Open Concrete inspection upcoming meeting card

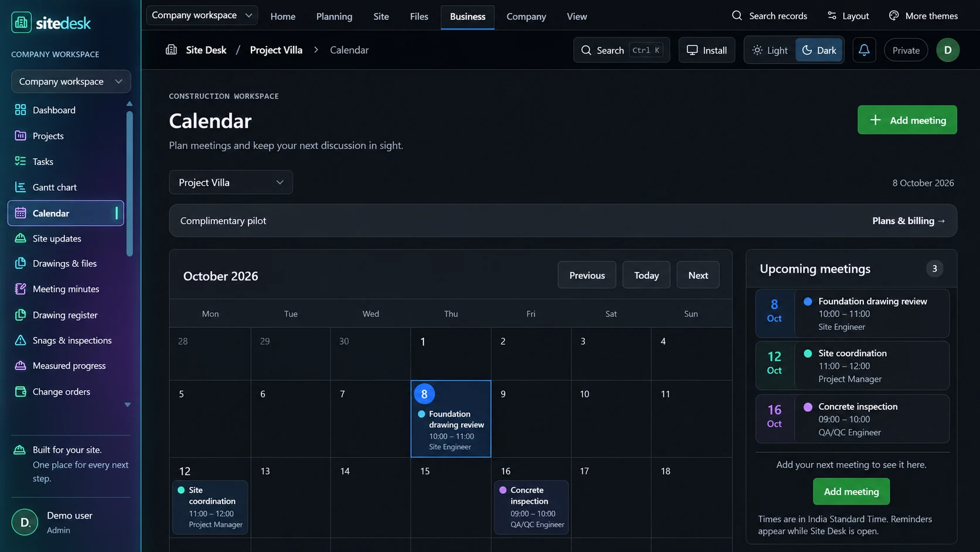pos(852,419)
